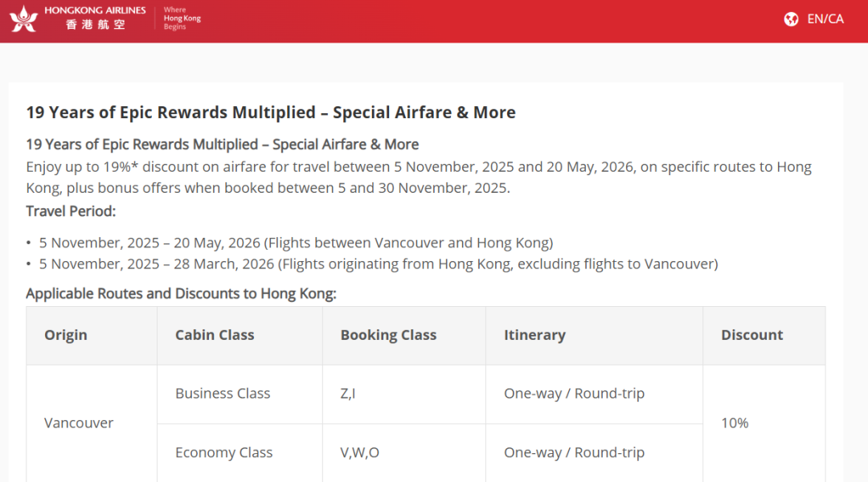Select the Business Class table cell
This screenshot has width=868, height=482.
tap(223, 394)
